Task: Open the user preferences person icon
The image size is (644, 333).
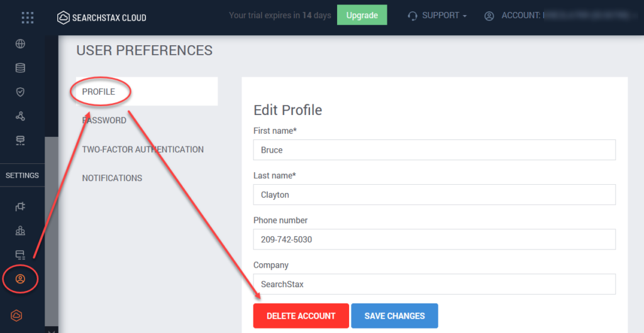Action: tap(20, 279)
